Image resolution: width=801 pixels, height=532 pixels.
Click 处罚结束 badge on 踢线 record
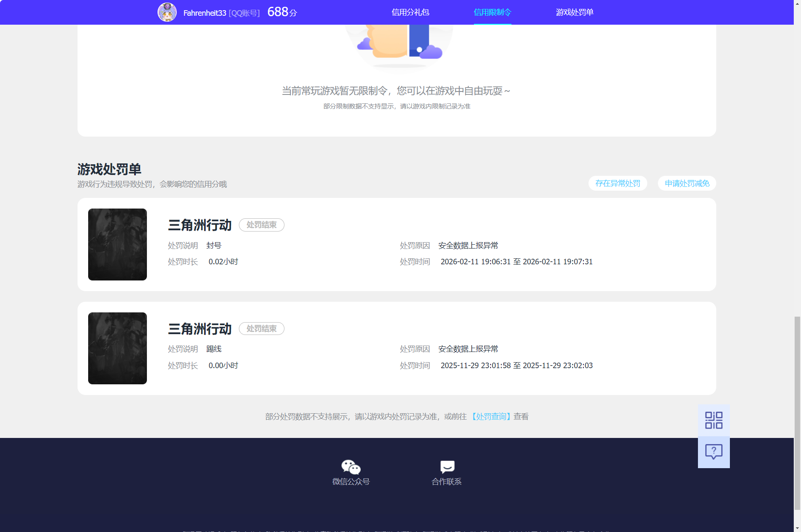point(261,329)
